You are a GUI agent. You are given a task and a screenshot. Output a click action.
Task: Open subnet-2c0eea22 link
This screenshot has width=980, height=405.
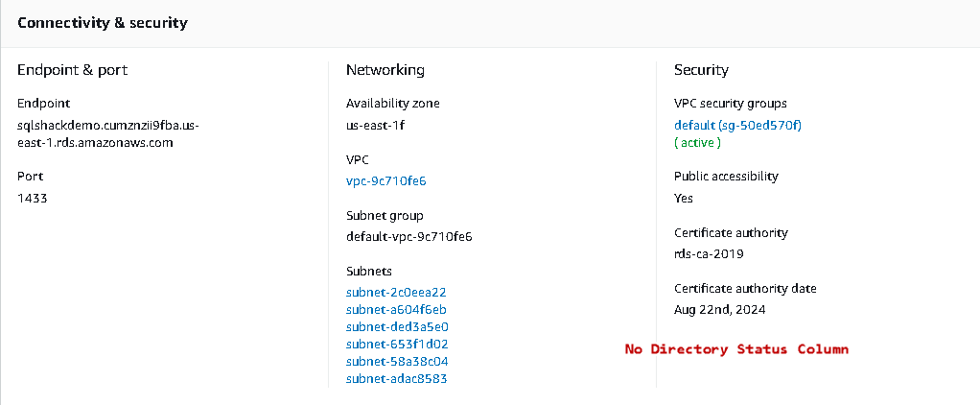click(396, 292)
